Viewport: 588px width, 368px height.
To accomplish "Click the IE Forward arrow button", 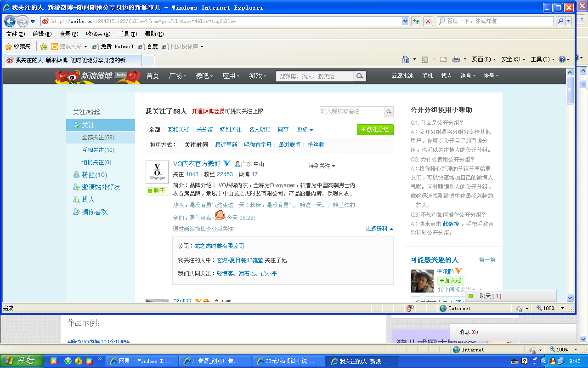I will pyautogui.click(x=23, y=21).
